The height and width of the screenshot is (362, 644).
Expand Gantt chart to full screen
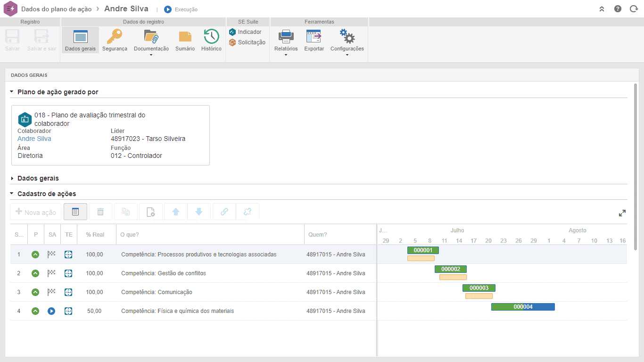pos(622,213)
